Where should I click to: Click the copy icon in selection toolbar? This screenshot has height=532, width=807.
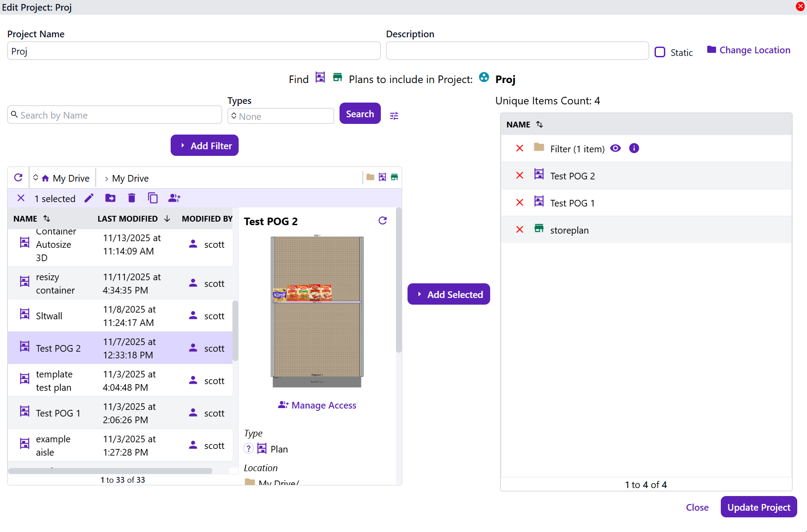click(152, 198)
